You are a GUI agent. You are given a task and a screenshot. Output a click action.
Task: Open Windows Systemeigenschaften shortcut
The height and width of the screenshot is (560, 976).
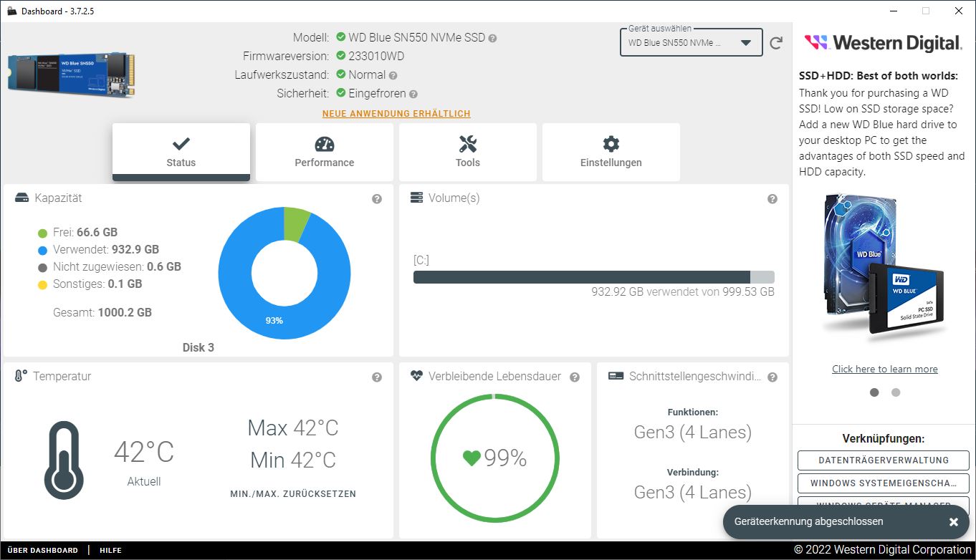tap(884, 483)
